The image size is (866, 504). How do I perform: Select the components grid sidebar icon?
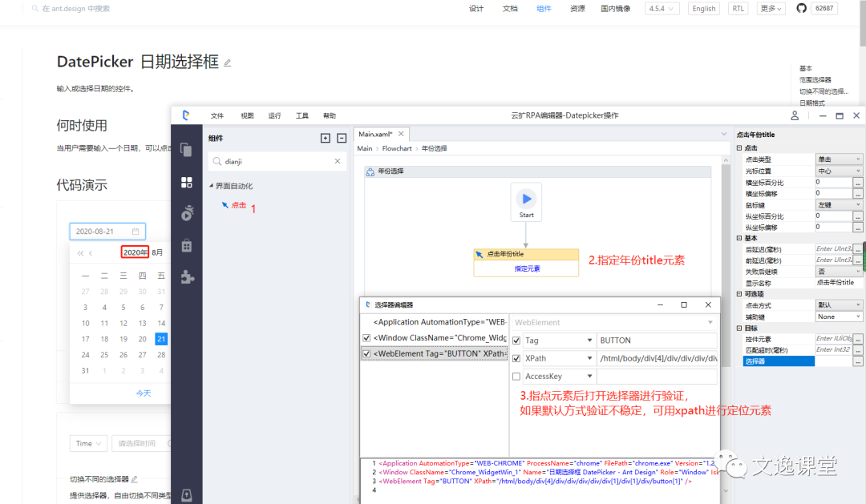186,182
